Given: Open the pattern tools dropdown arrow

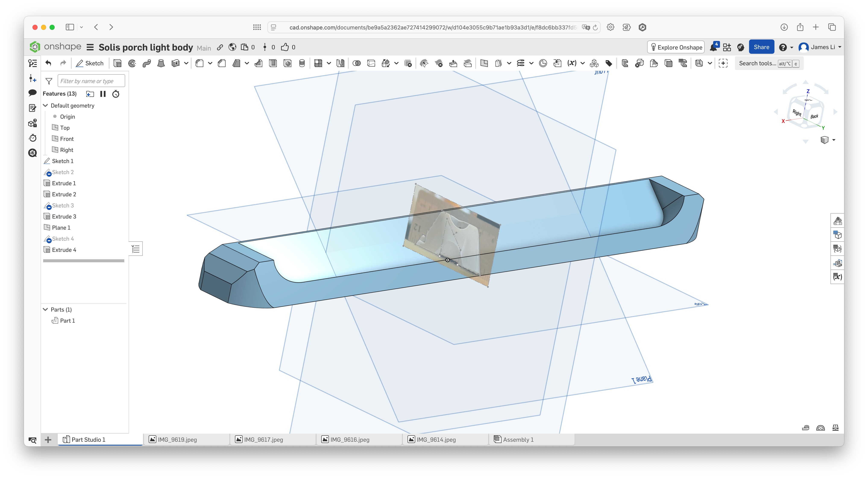Looking at the screenshot, I should click(328, 63).
